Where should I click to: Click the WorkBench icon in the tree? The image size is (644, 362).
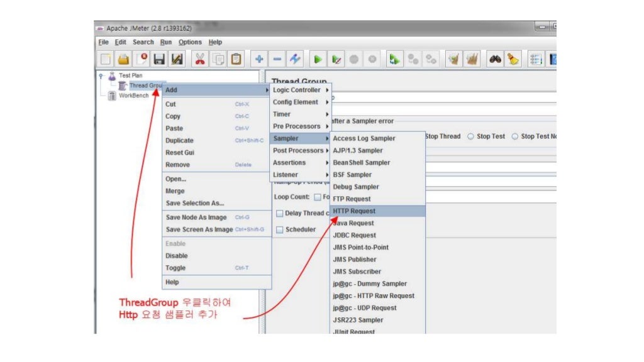112,96
